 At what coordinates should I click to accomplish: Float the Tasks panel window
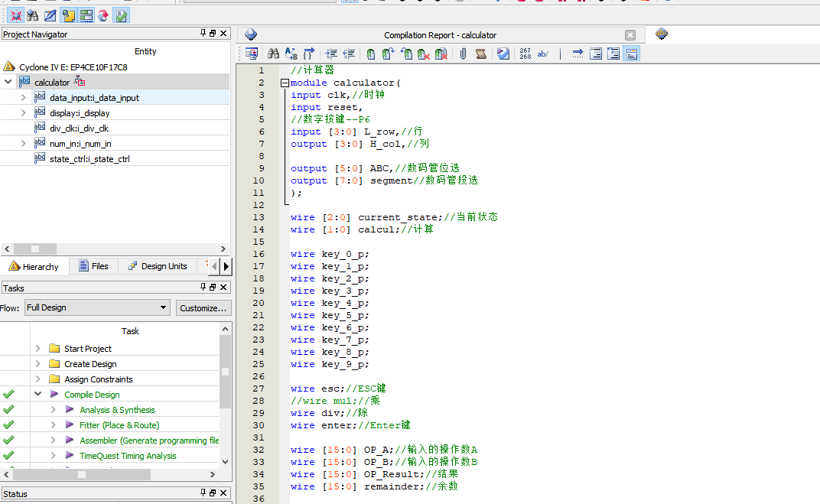(213, 287)
